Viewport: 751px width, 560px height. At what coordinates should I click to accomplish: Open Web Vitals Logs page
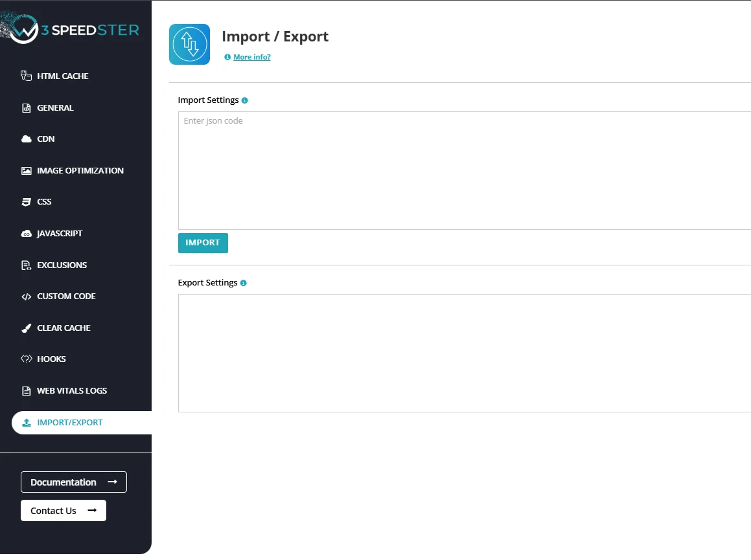[x=71, y=391]
